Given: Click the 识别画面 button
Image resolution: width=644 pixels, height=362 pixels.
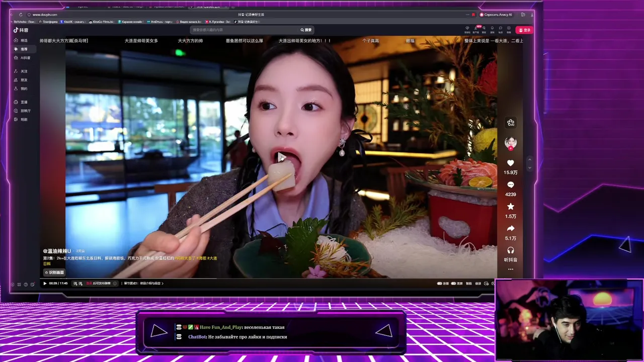Looking at the screenshot, I should 54,273.
